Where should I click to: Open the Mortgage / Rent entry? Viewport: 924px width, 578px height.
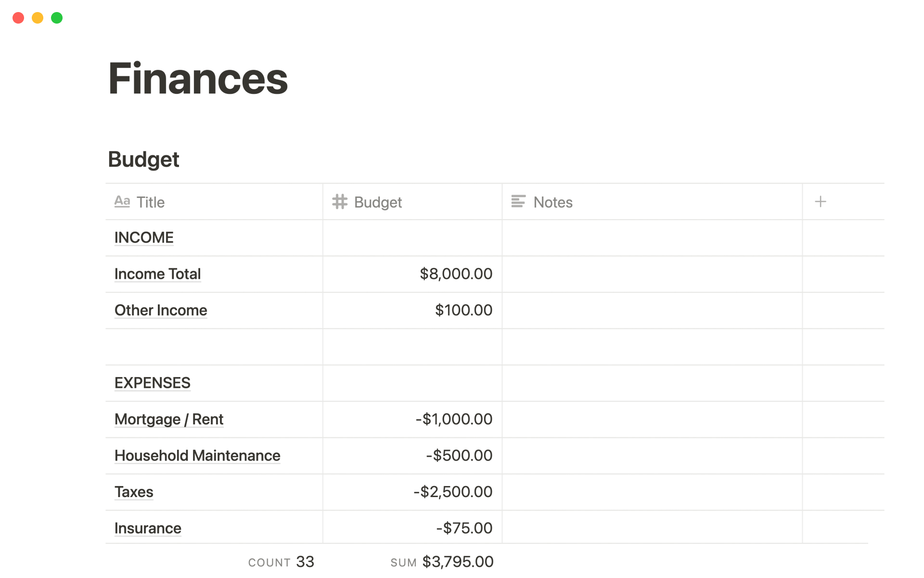(x=168, y=419)
